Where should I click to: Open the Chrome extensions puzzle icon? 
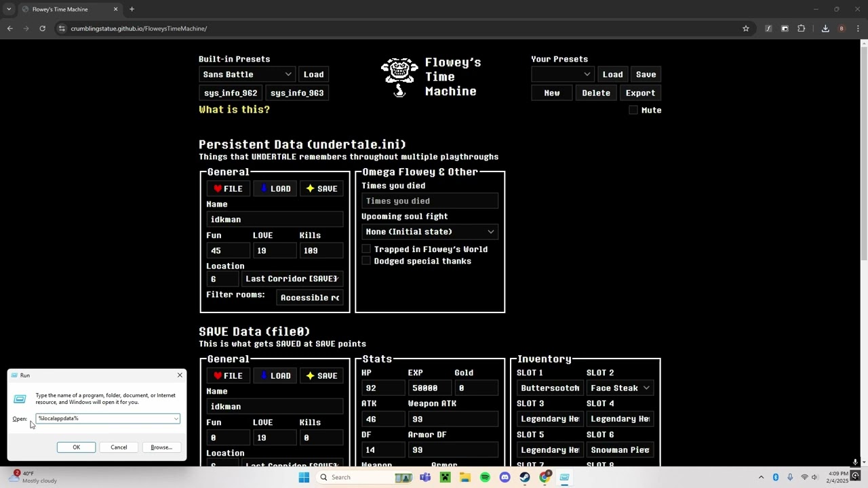802,28
